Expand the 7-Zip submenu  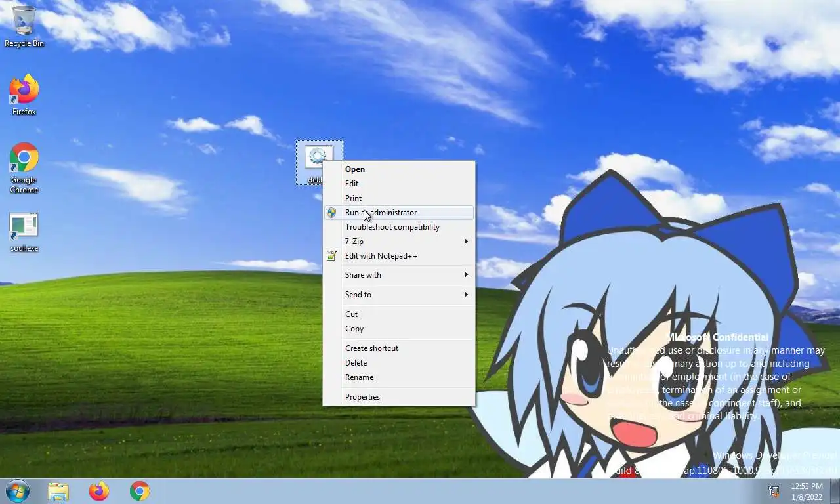coord(399,241)
